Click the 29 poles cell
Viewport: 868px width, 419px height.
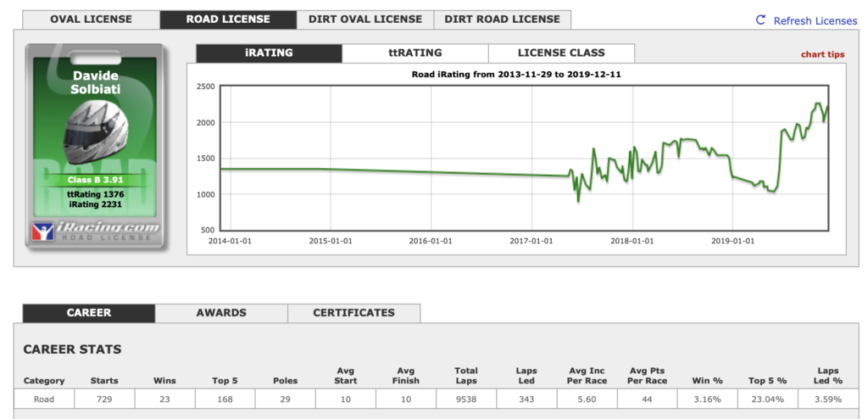(x=285, y=399)
